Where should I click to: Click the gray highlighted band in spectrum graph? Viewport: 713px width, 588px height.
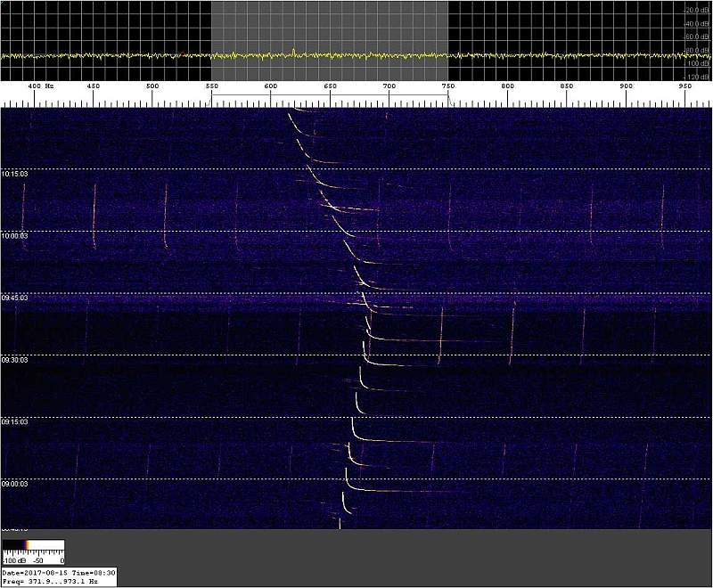click(x=330, y=27)
